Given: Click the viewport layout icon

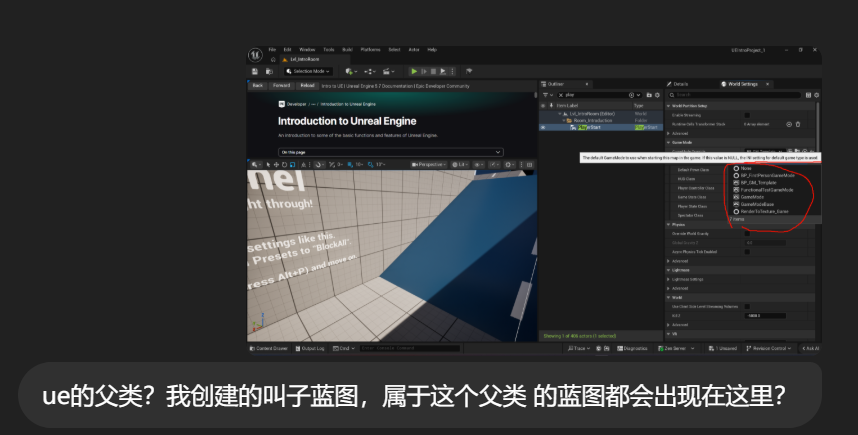Looking at the screenshot, I should click(x=529, y=164).
